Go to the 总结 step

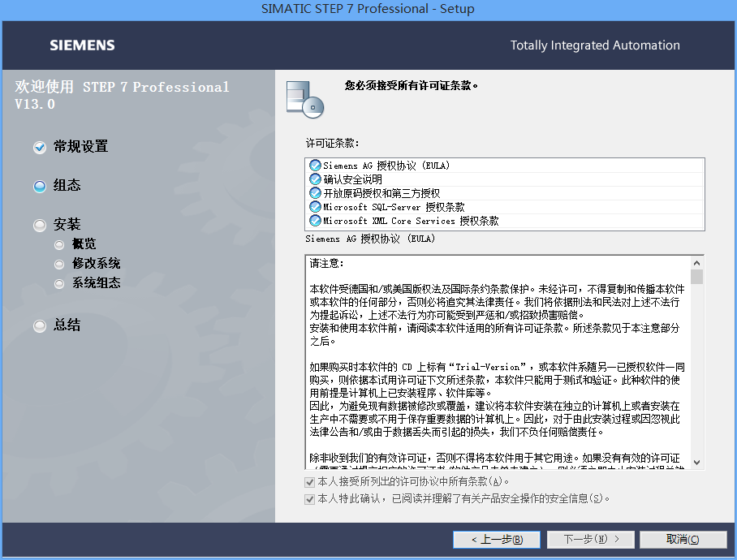click(x=67, y=325)
